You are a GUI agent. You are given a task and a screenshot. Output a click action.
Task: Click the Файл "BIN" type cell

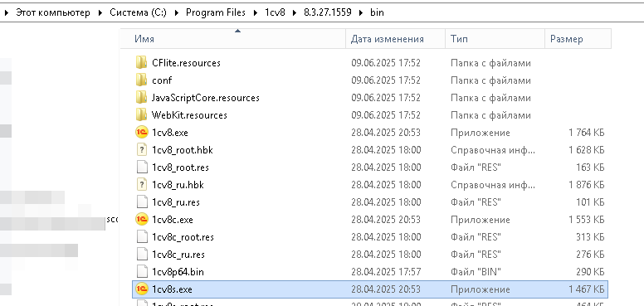pyautogui.click(x=476, y=272)
